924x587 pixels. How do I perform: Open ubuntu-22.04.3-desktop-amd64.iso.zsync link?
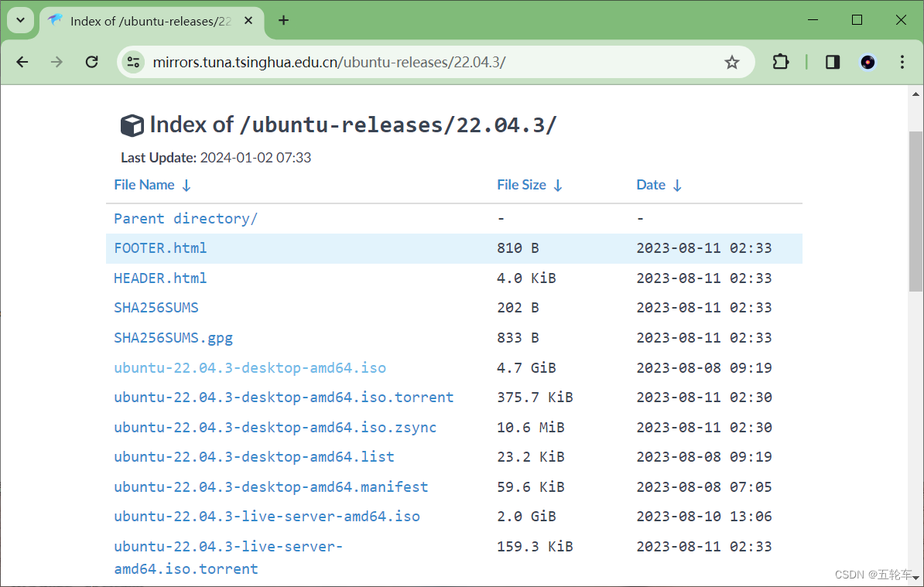click(x=275, y=428)
